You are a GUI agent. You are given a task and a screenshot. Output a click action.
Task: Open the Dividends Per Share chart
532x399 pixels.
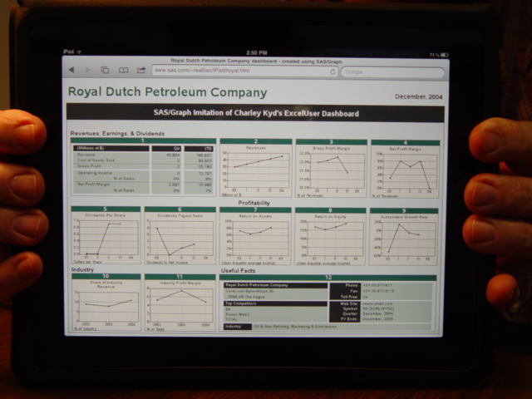[106, 234]
